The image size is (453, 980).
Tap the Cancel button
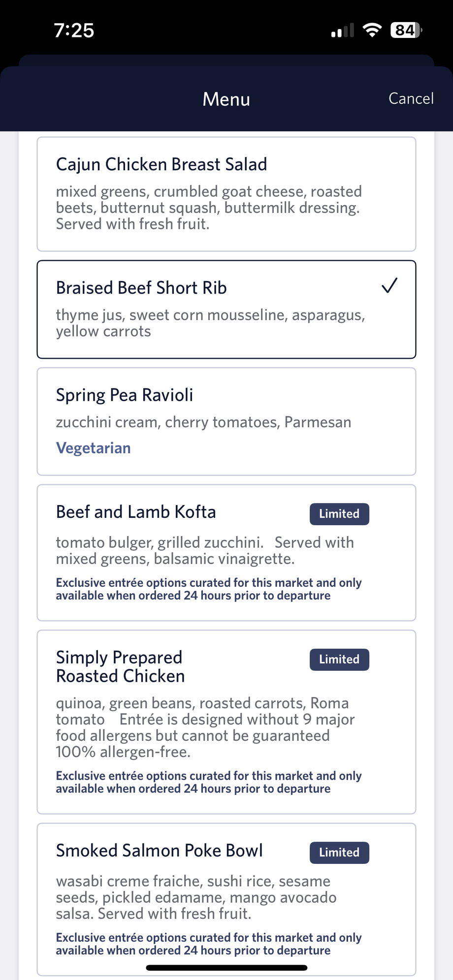point(411,98)
